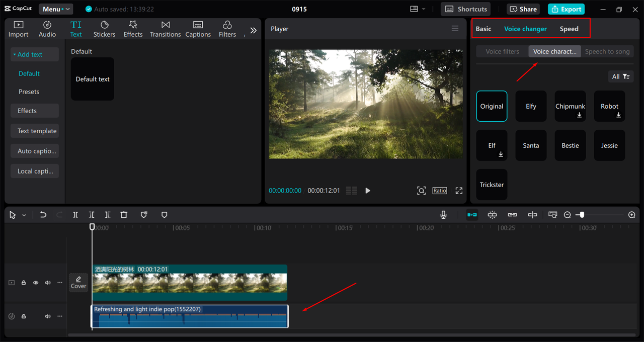The width and height of the screenshot is (644, 342).
Task: Open the CapCut Menu dropdown
Action: click(56, 9)
